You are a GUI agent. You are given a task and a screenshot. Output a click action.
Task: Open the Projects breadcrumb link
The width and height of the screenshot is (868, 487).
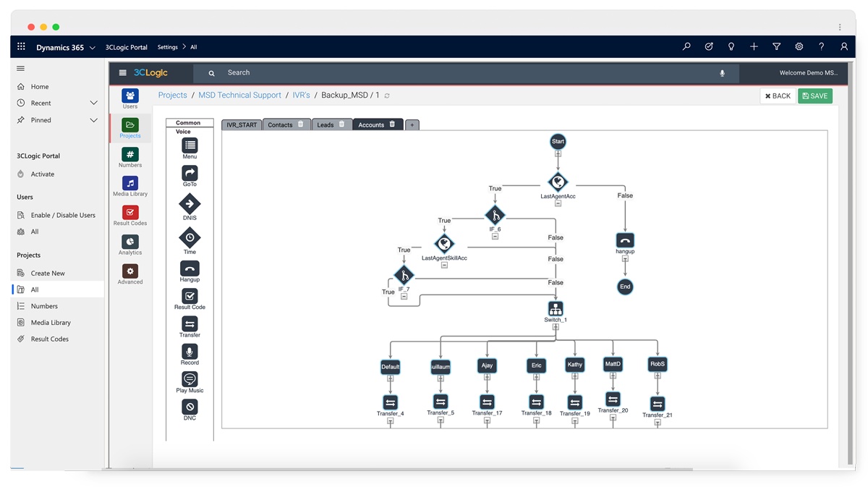tap(172, 95)
